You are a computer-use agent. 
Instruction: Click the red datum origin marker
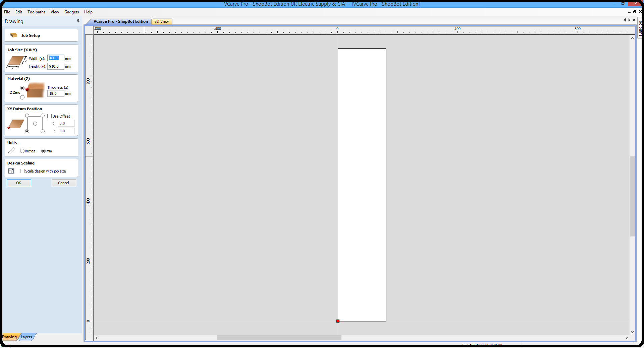[338, 321]
